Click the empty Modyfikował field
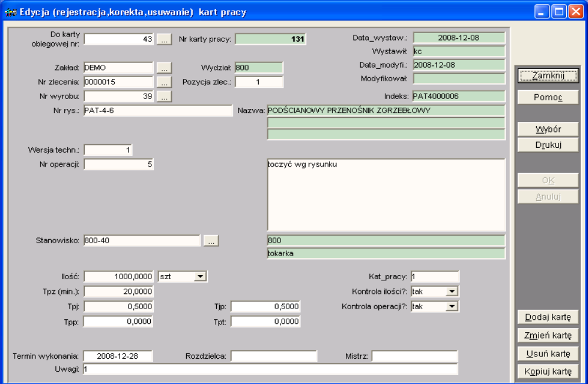Image resolution: width=588 pixels, height=384 pixels. click(460, 79)
